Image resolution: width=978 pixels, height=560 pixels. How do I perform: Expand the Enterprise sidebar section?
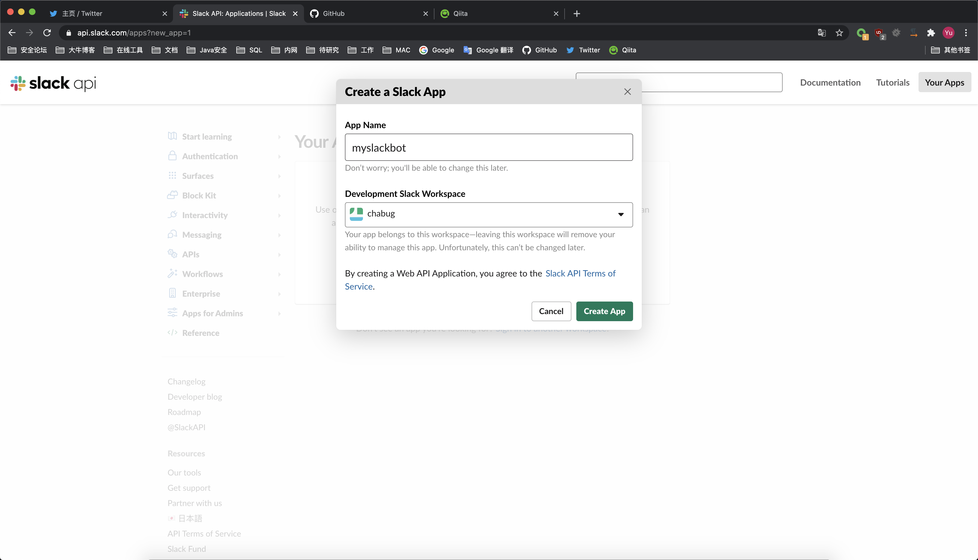point(224,293)
